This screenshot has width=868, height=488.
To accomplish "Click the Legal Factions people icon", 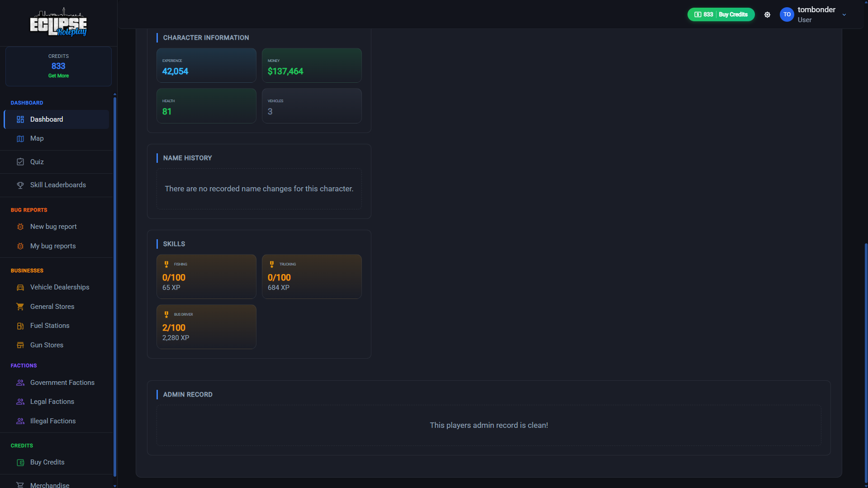I will tap(20, 402).
